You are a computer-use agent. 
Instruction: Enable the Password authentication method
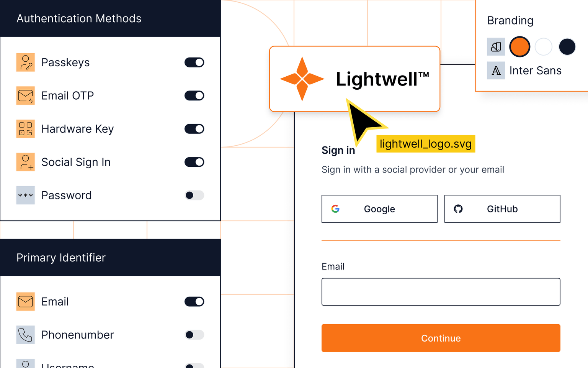(x=194, y=195)
